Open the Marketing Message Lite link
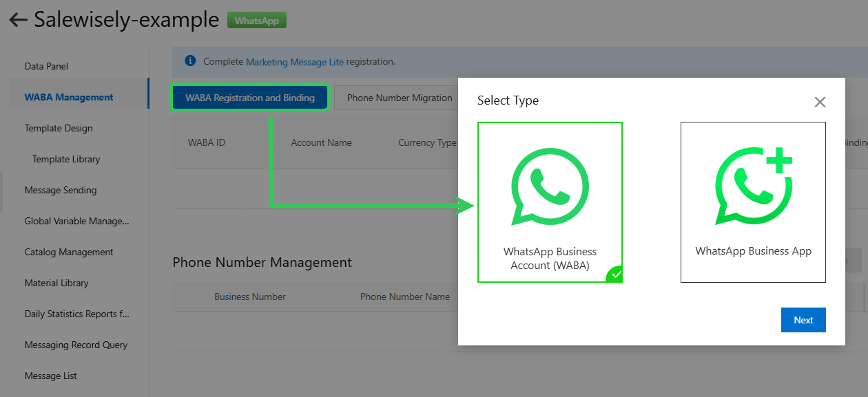This screenshot has height=397, width=868. coord(295,61)
